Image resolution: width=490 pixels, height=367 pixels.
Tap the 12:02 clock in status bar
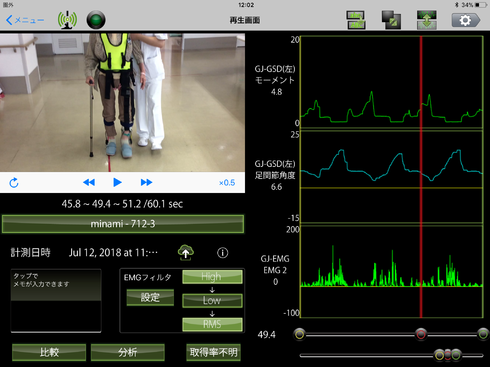[x=246, y=5]
